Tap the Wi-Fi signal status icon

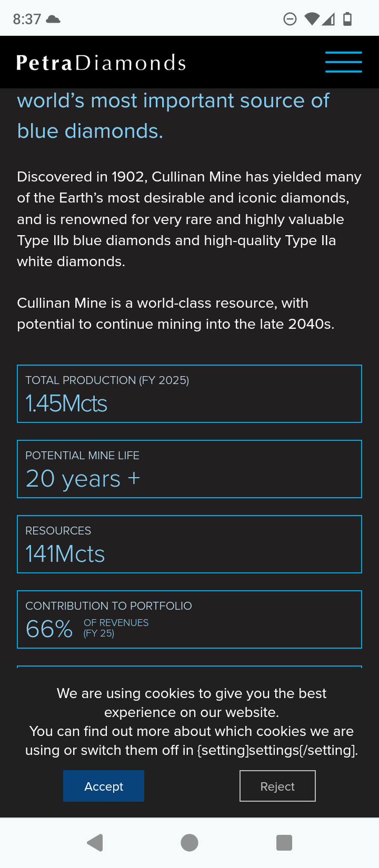click(x=312, y=19)
